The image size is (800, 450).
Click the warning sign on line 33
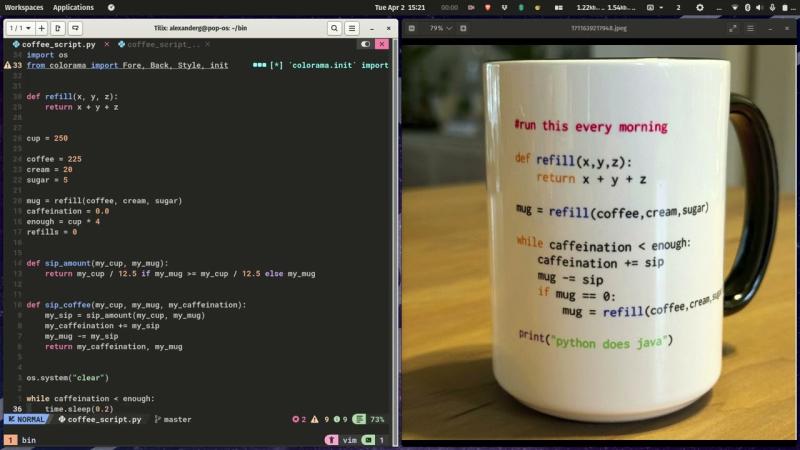coord(7,65)
